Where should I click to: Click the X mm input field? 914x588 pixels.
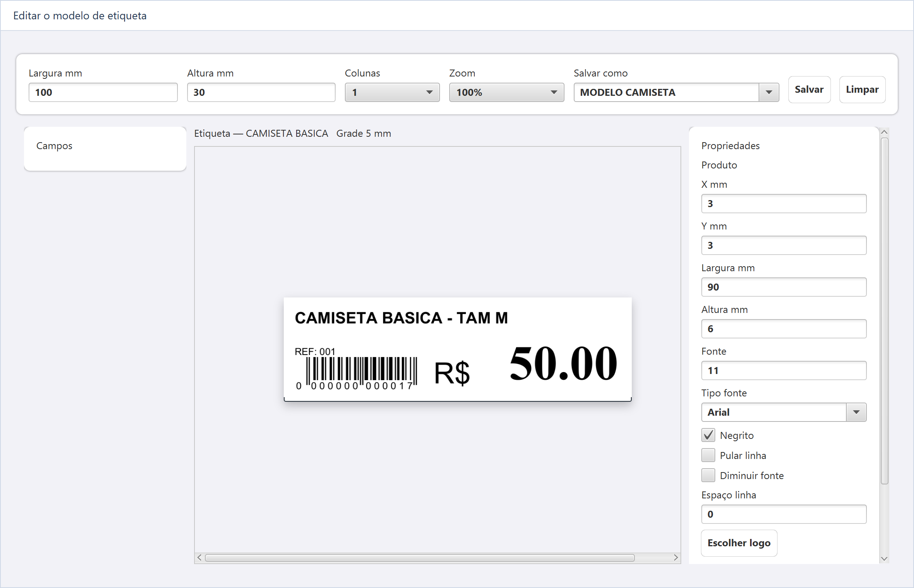(x=784, y=204)
